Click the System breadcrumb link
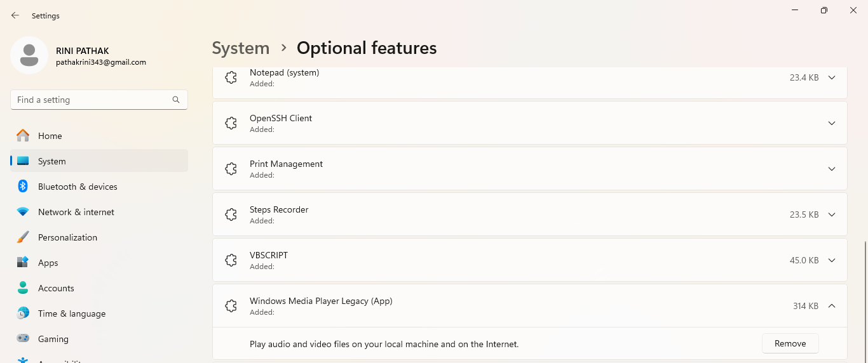Viewport: 868px width, 363px height. click(x=240, y=48)
